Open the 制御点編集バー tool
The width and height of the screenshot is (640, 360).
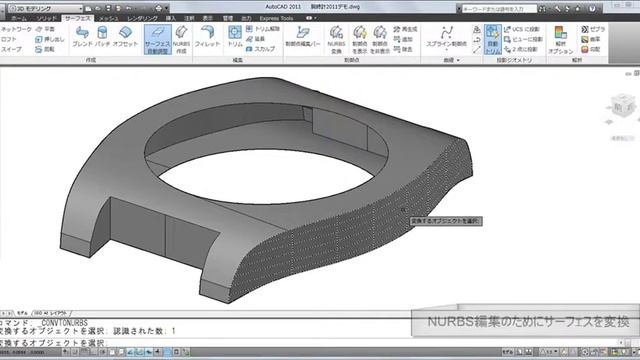[x=303, y=37]
